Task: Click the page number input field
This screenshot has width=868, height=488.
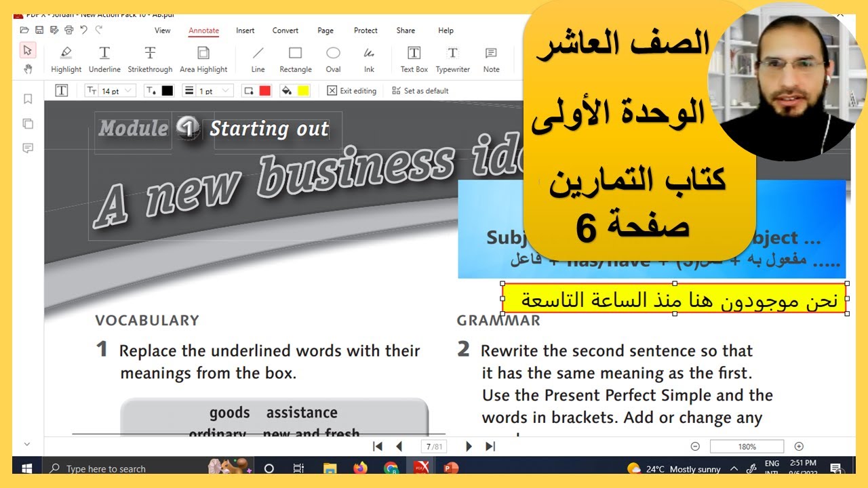Action: tap(434, 447)
